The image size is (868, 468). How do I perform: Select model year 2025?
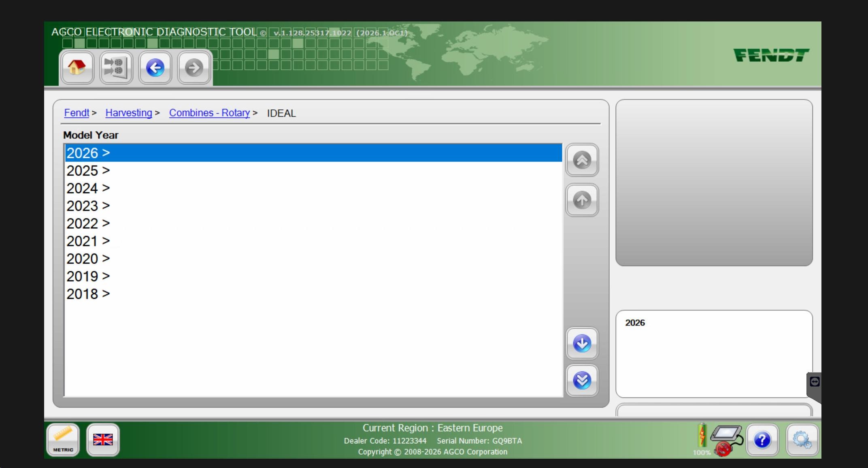pos(313,171)
